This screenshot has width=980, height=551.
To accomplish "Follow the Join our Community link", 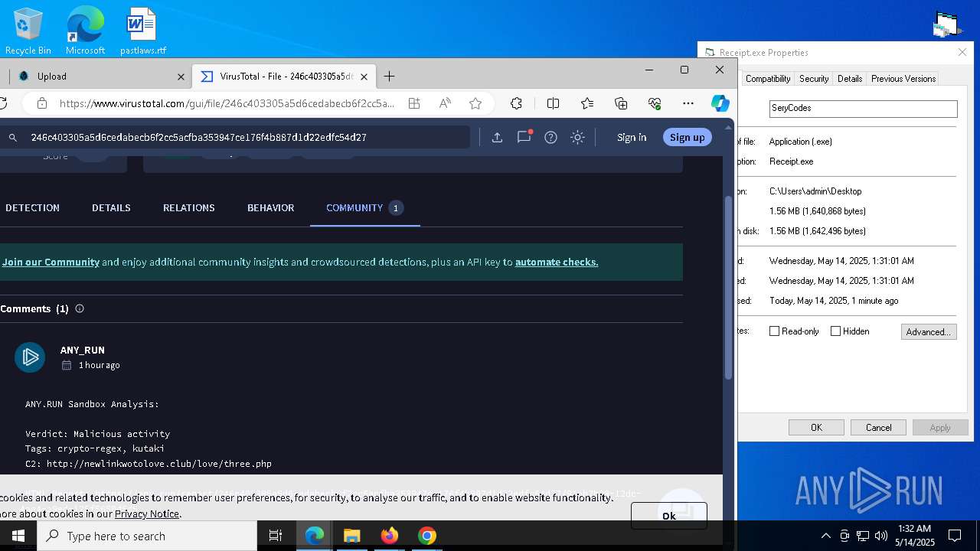I will coord(51,262).
